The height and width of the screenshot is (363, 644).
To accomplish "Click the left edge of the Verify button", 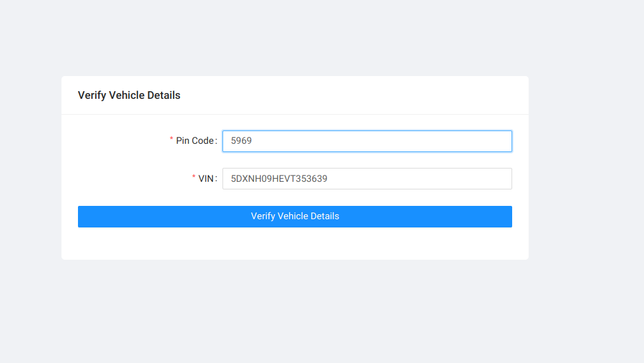I will coord(85,217).
